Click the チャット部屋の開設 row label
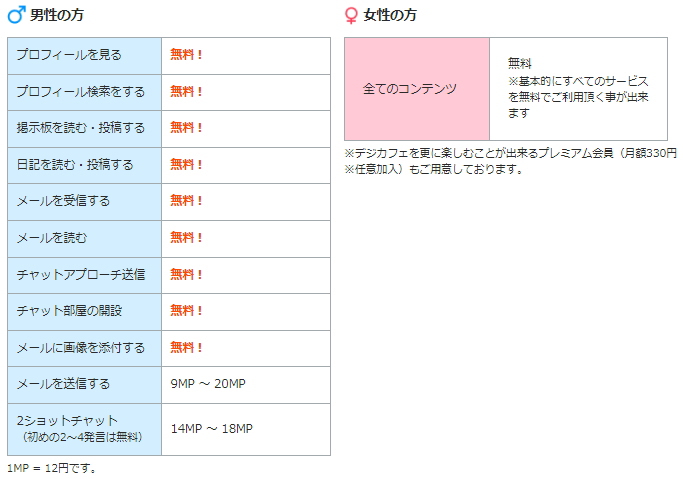This screenshot has height=479, width=683. click(x=85, y=312)
